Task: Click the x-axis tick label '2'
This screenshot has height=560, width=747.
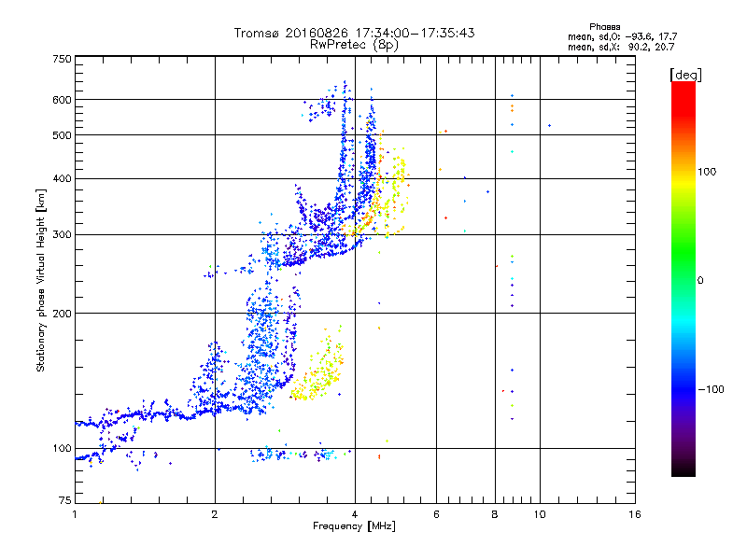Action: pos(215,514)
